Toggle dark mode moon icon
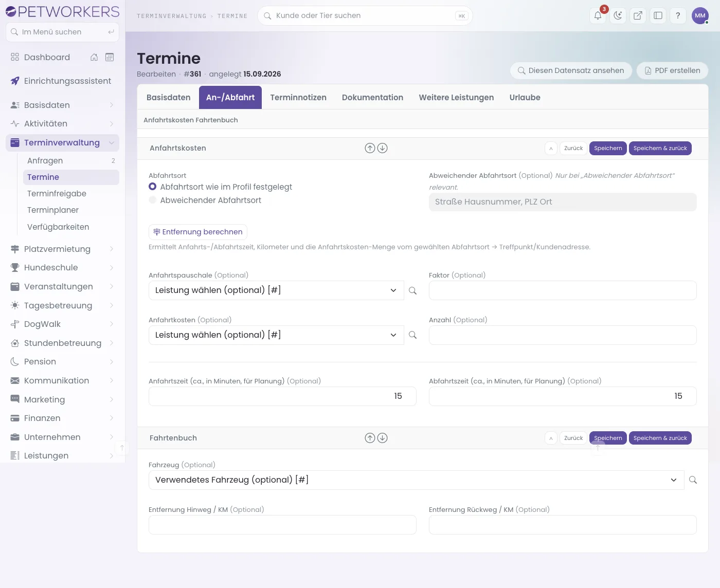The height and width of the screenshot is (588, 720). pyautogui.click(x=618, y=15)
